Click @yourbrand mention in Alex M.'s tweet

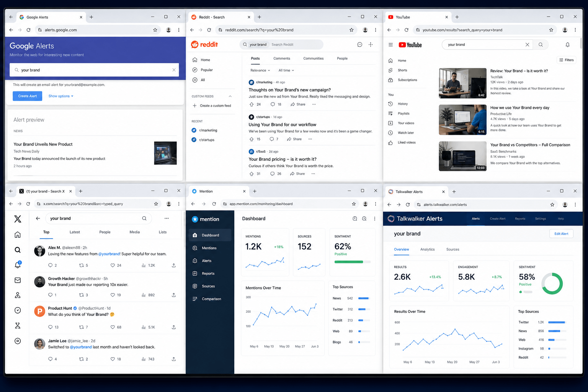click(109, 254)
